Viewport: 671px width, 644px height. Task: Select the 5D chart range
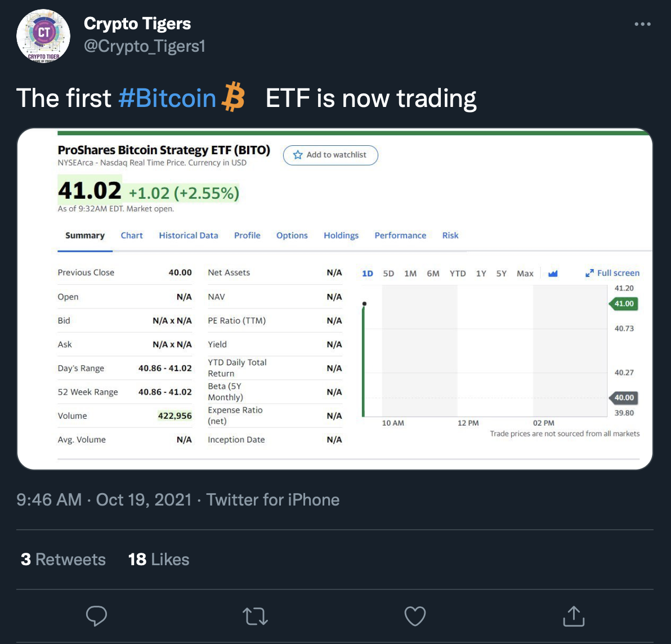[388, 274]
